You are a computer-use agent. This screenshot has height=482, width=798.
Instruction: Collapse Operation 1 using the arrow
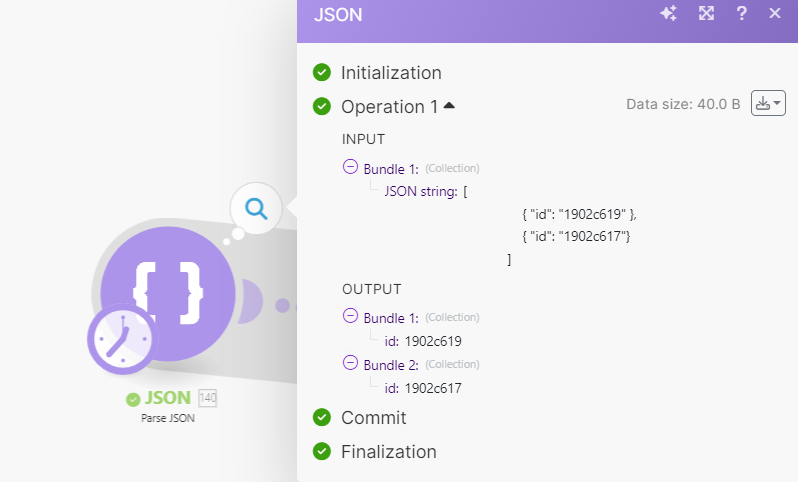coord(449,105)
